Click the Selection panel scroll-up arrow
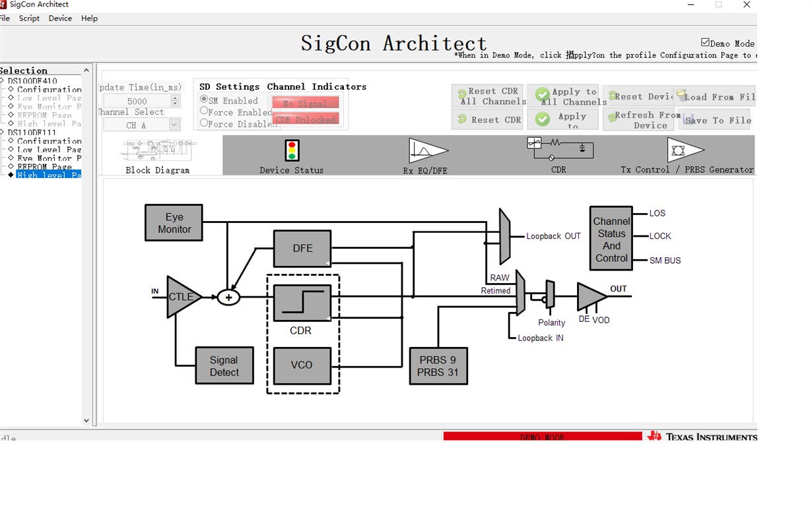This screenshot has height=506, width=812. [x=86, y=70]
